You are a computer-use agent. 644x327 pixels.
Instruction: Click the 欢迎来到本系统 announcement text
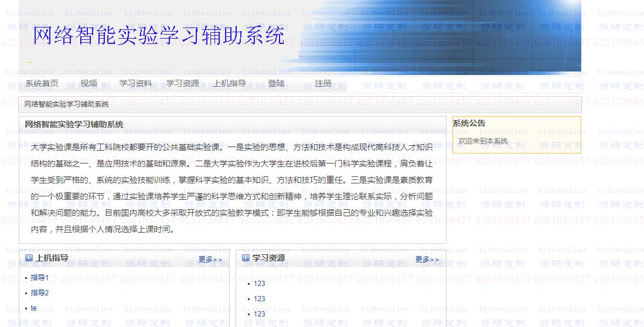click(x=483, y=141)
